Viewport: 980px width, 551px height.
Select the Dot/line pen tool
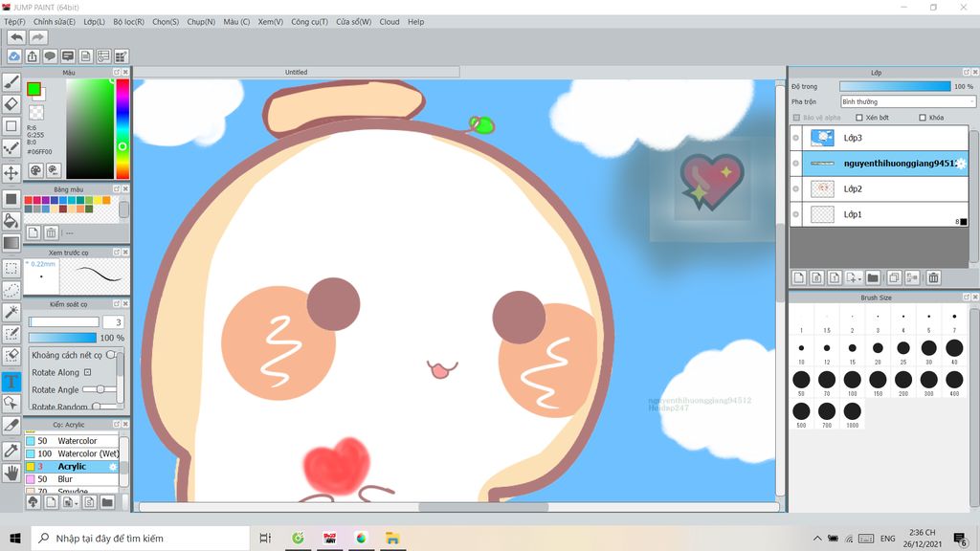[11, 148]
